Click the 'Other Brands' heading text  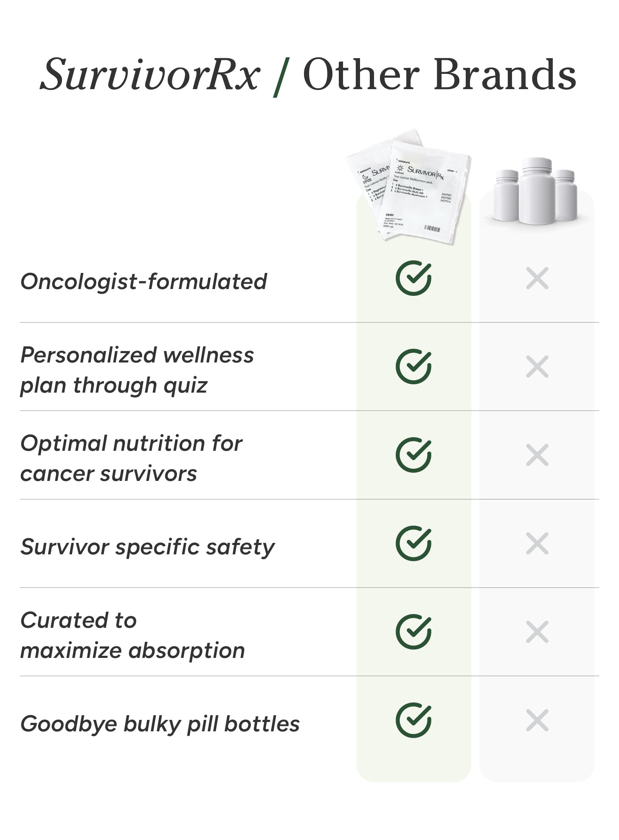click(x=439, y=75)
